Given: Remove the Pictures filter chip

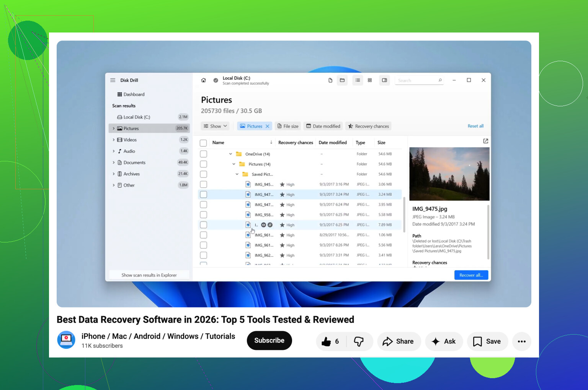Looking at the screenshot, I should tap(268, 126).
